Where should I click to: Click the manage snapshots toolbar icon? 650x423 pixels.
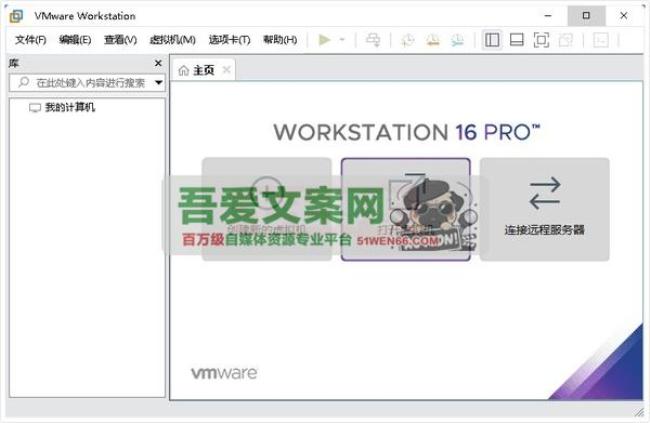(458, 40)
